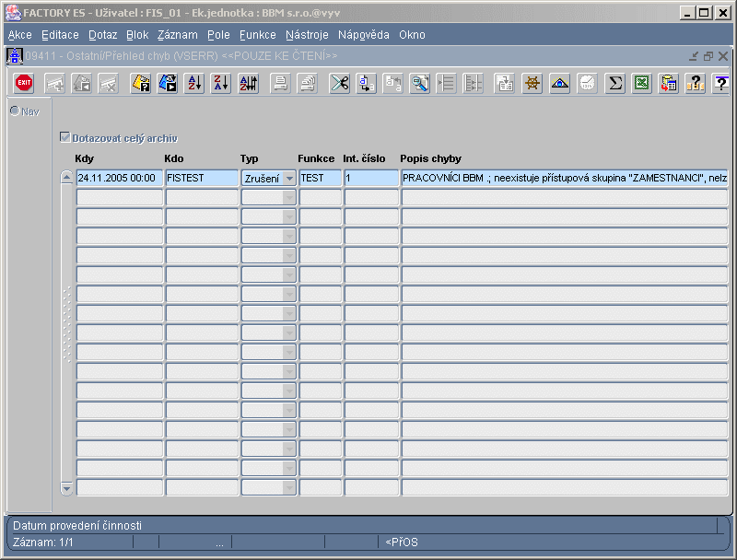Open the Nástroje menu
Image resolution: width=737 pixels, height=560 pixels.
click(307, 35)
